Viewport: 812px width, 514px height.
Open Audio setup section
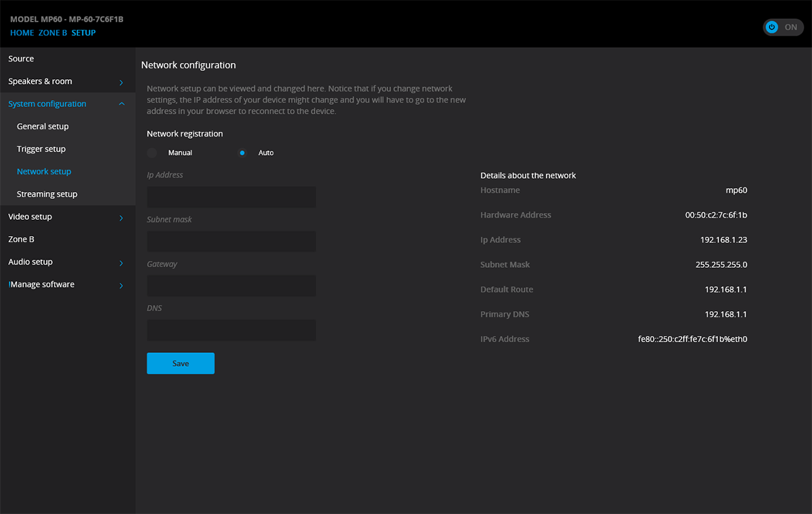pyautogui.click(x=68, y=262)
